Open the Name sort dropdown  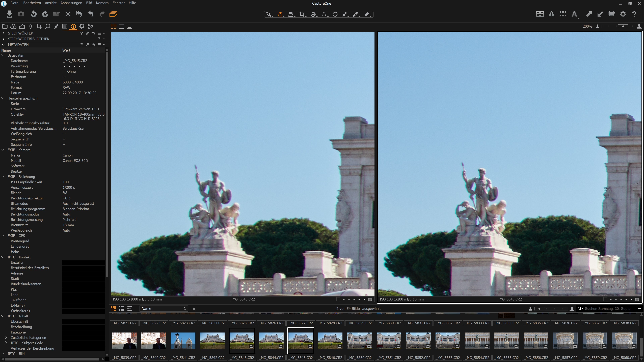point(164,309)
